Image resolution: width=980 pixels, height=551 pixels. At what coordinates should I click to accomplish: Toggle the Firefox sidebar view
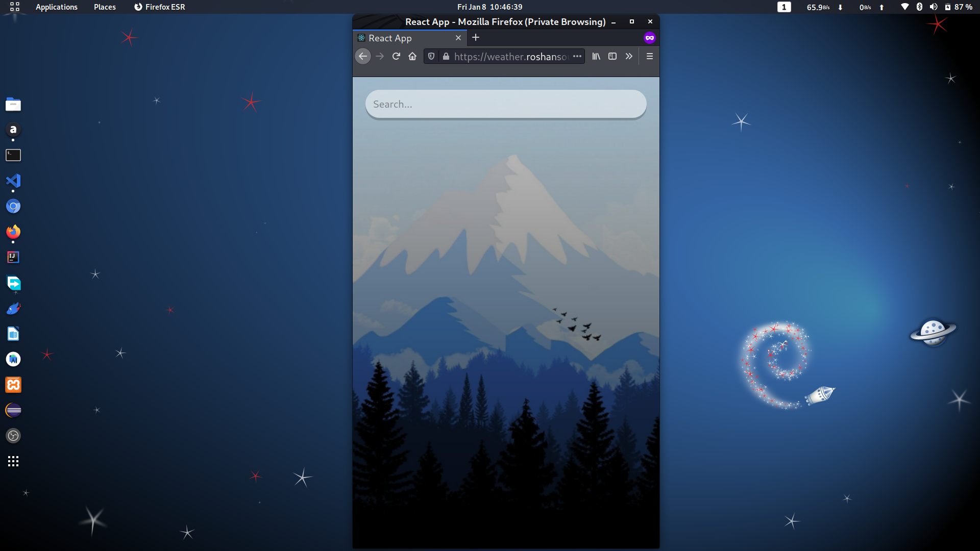[612, 57]
